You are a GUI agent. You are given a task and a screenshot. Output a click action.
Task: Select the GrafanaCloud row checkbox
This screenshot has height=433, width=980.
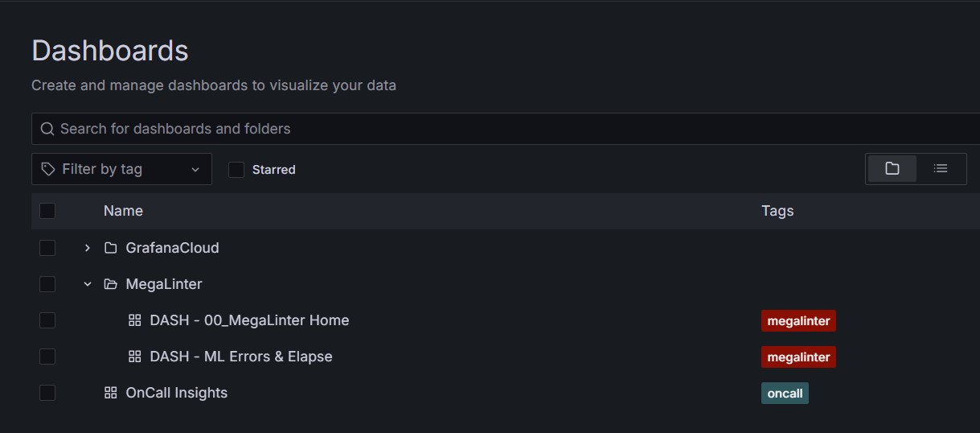47,248
